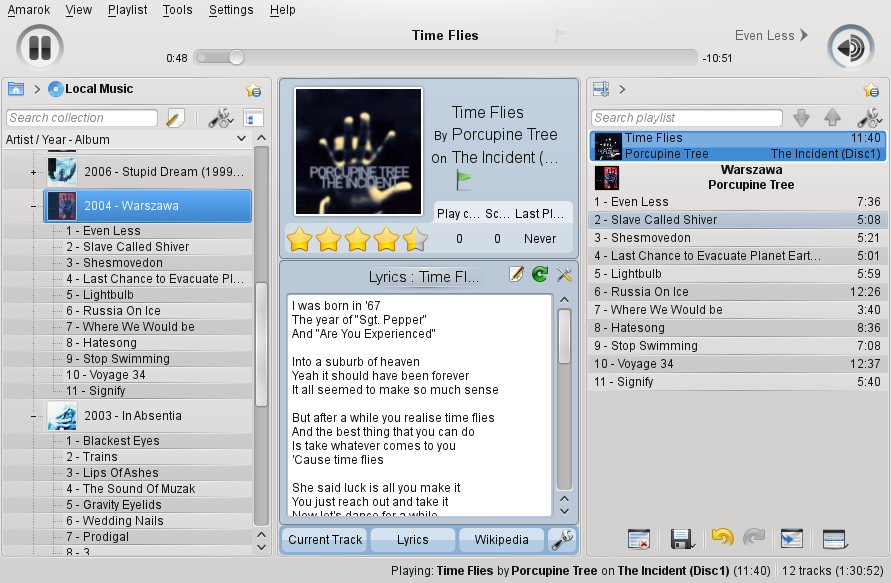Select the Time Flies playlist entry
This screenshot has width=891, height=583.
coord(737,146)
